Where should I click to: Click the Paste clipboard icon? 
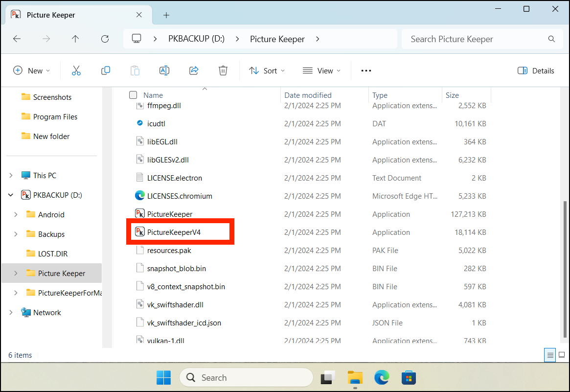click(x=135, y=70)
